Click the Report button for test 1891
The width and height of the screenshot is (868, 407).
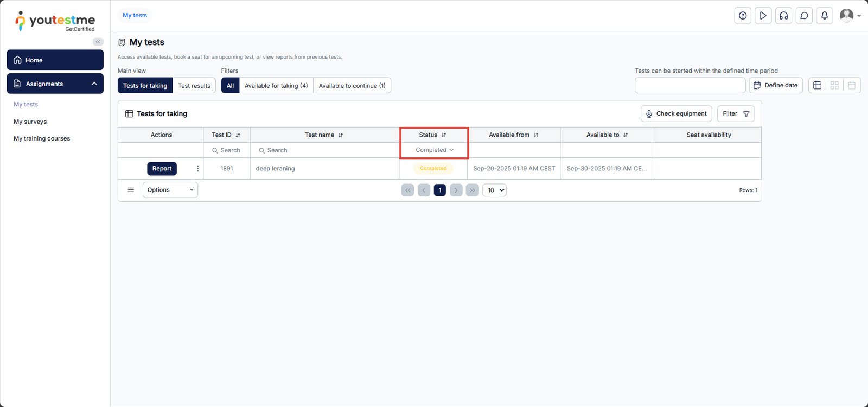point(162,169)
